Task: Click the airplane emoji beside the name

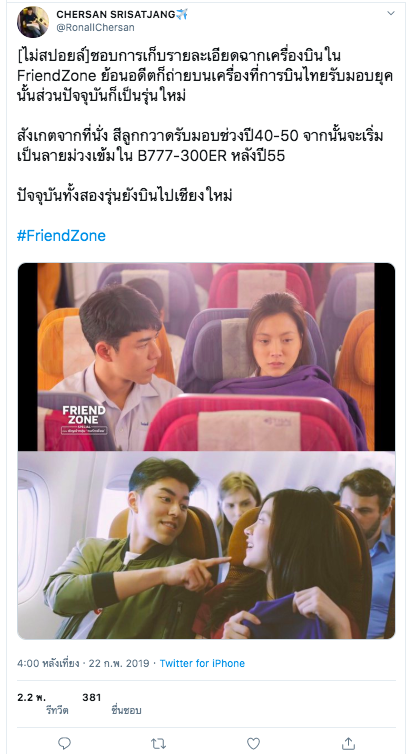Action: pyautogui.click(x=182, y=14)
